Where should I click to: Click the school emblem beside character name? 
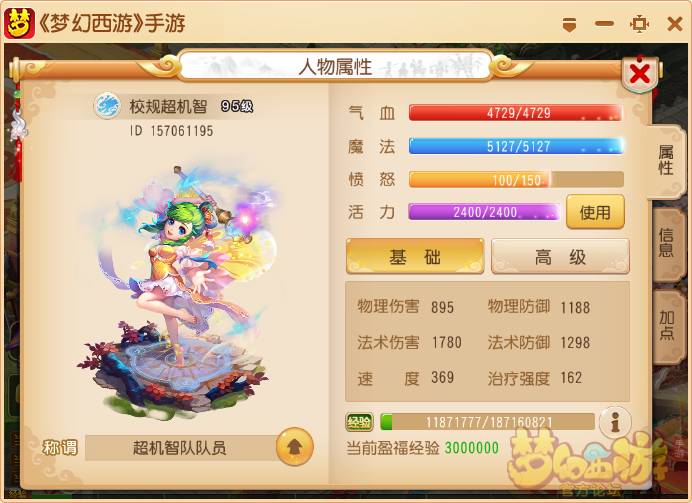[x=107, y=105]
